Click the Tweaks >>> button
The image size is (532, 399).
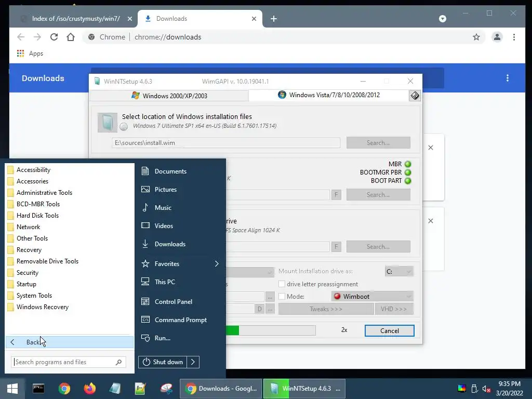(326, 309)
